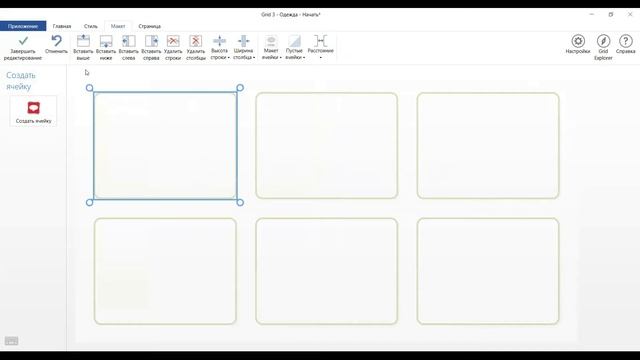Select the bottom-right empty cell

click(x=488, y=271)
